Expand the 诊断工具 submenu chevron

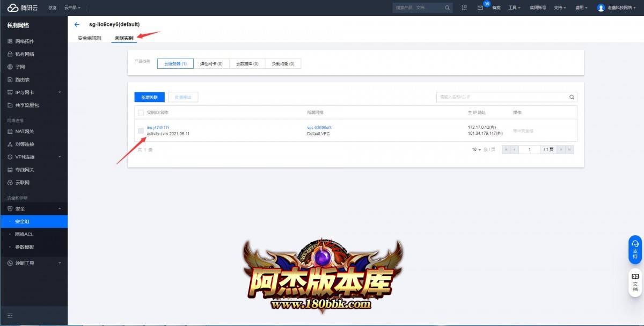(60, 263)
